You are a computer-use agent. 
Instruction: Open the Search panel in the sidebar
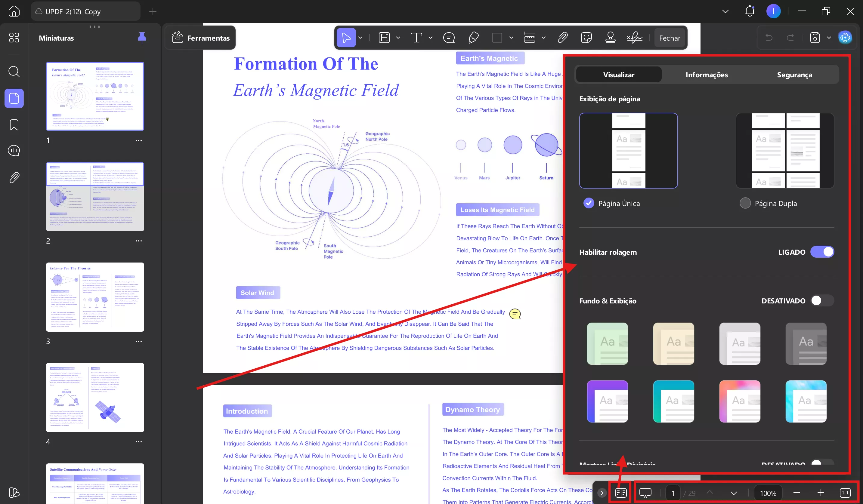14,72
